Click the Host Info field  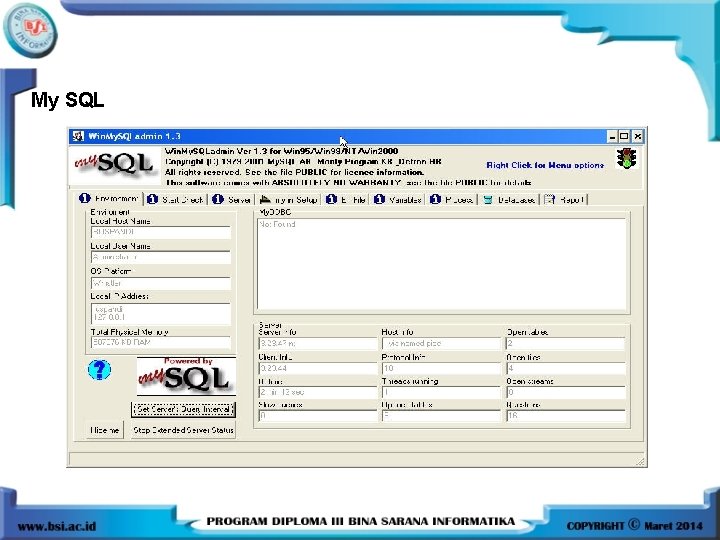tap(441, 343)
